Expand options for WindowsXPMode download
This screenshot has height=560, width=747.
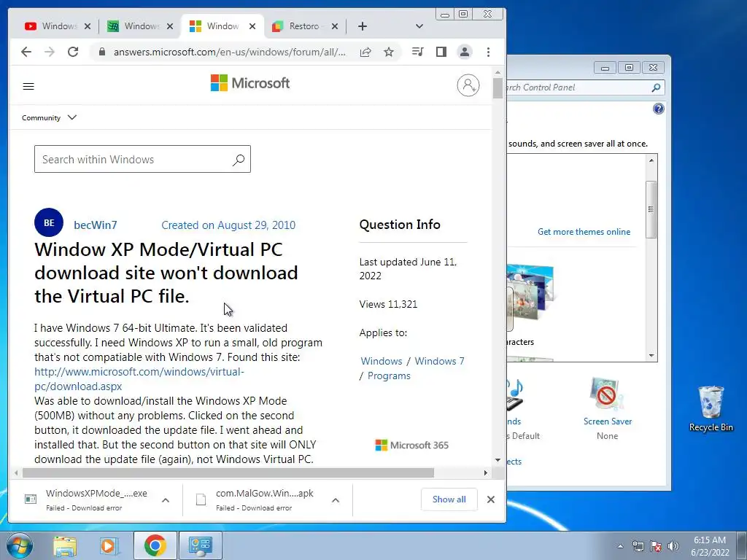point(166,500)
